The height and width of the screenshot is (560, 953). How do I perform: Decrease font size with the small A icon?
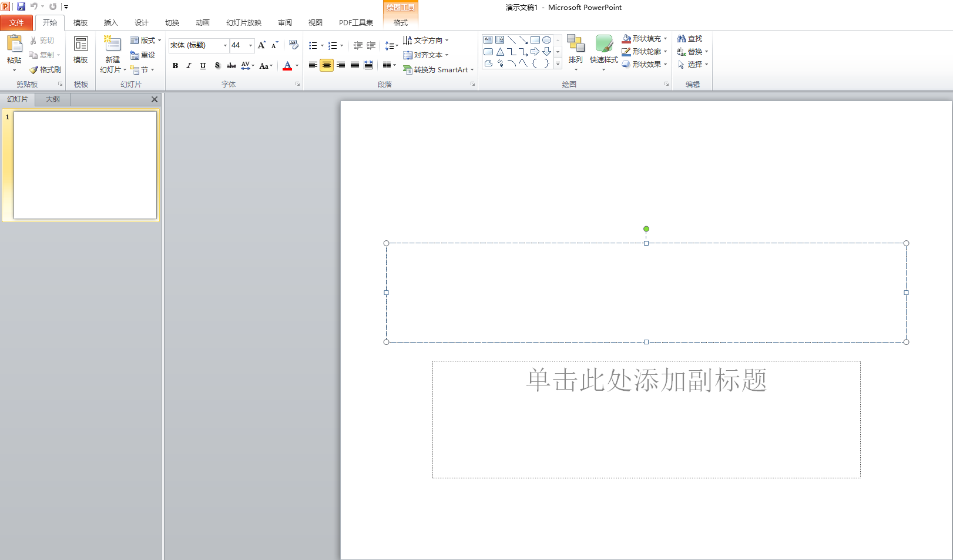[x=274, y=45]
